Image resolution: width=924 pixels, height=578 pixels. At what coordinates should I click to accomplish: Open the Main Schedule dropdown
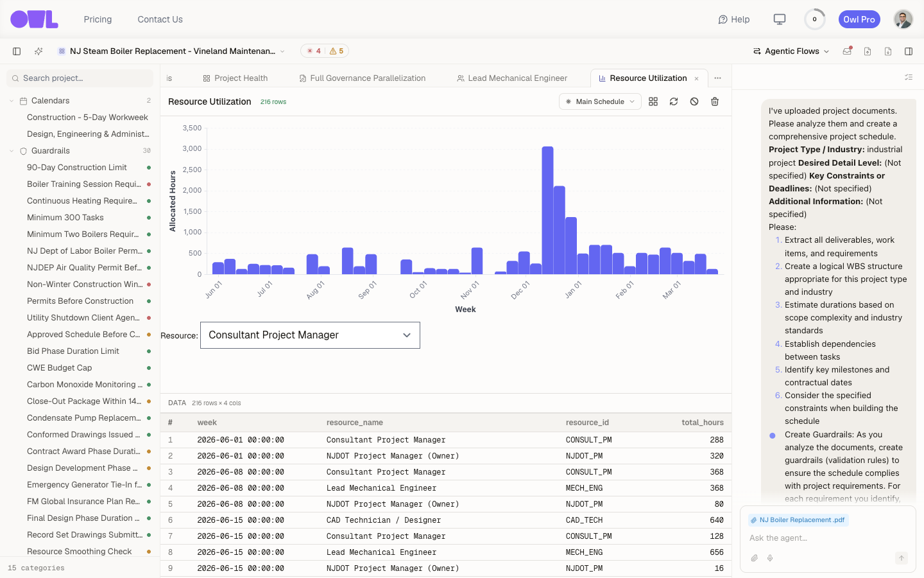(600, 101)
